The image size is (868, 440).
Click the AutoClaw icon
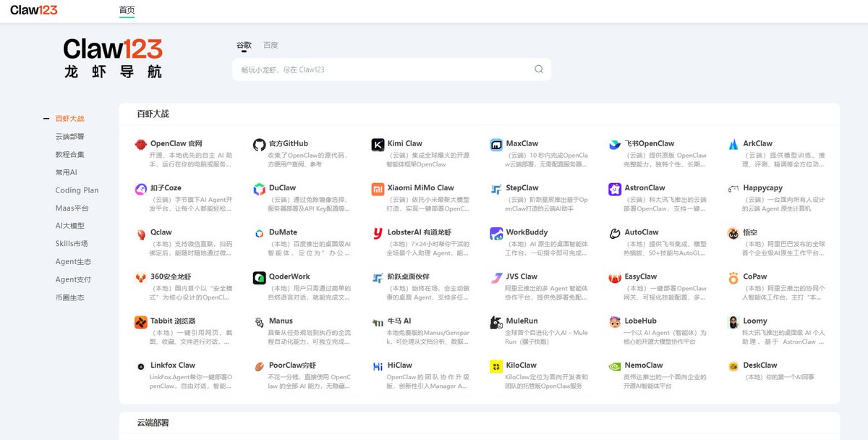[615, 234]
